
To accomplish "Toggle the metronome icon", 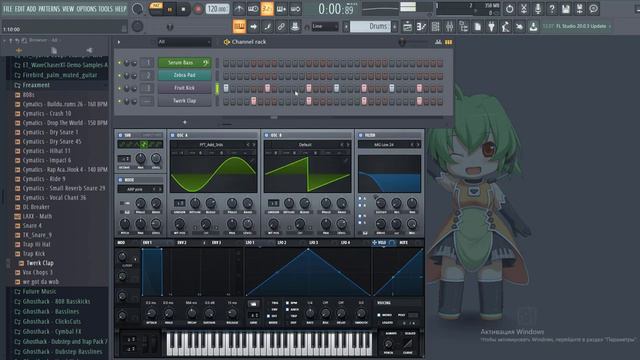I will coord(239,9).
